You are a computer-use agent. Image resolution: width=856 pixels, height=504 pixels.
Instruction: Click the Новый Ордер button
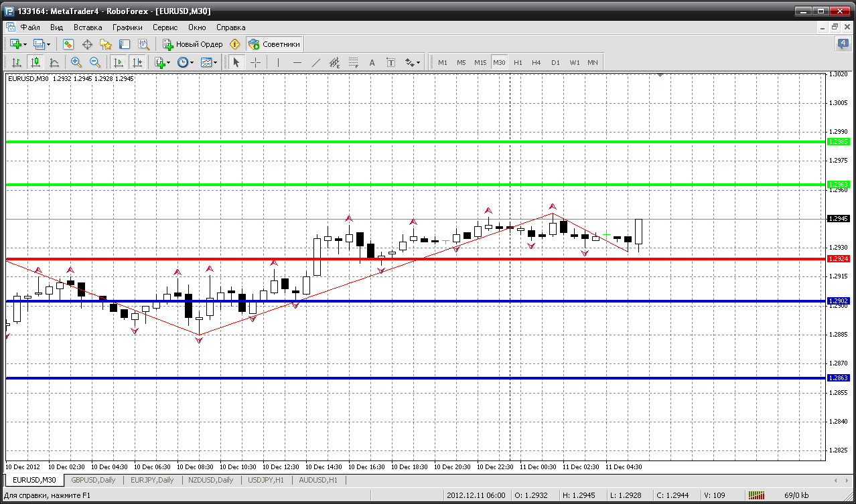pyautogui.click(x=193, y=44)
